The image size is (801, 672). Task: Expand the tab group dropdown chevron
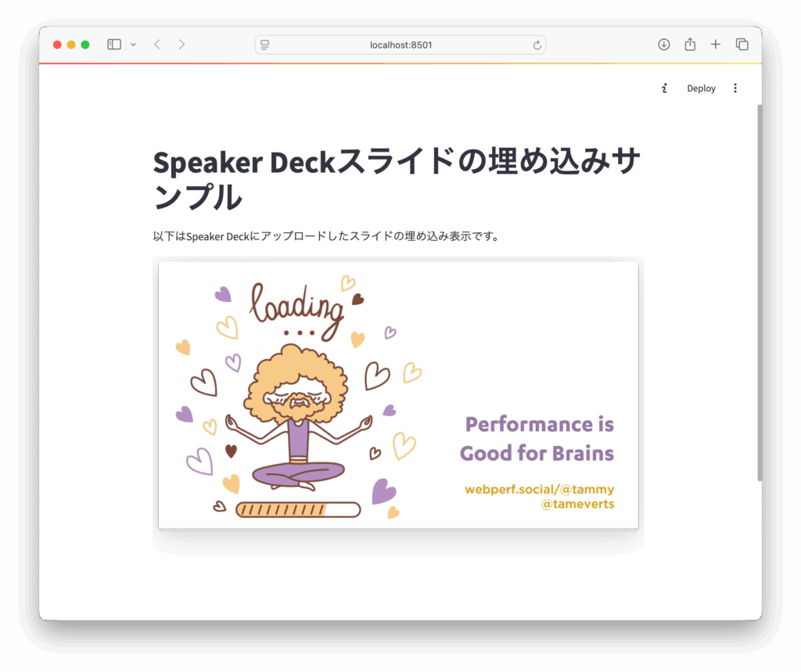point(133,45)
